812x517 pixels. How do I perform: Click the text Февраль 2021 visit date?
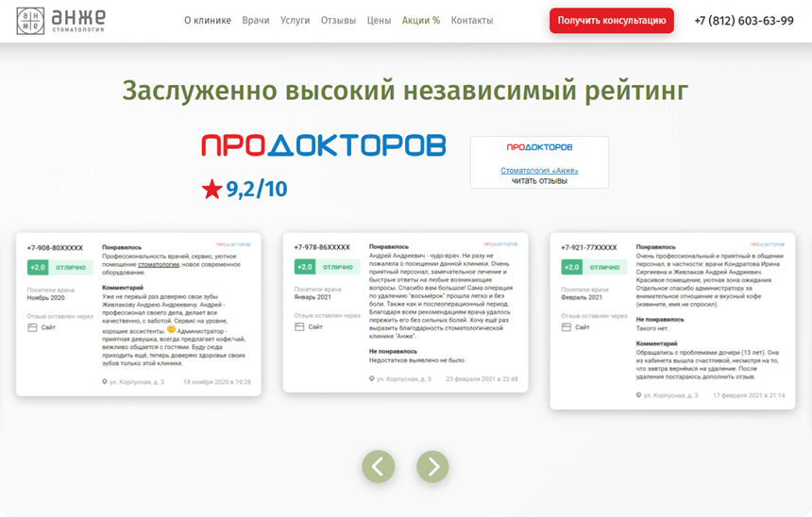[582, 297]
